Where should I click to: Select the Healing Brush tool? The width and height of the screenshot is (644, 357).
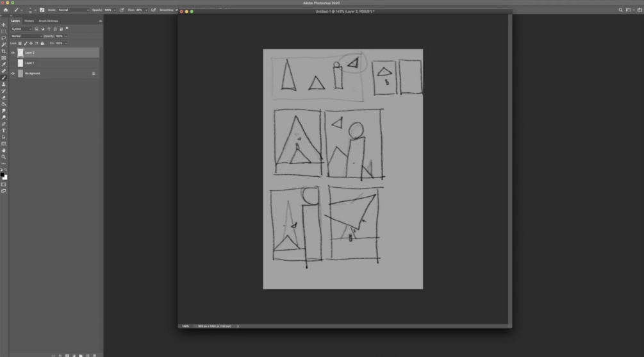pos(4,71)
